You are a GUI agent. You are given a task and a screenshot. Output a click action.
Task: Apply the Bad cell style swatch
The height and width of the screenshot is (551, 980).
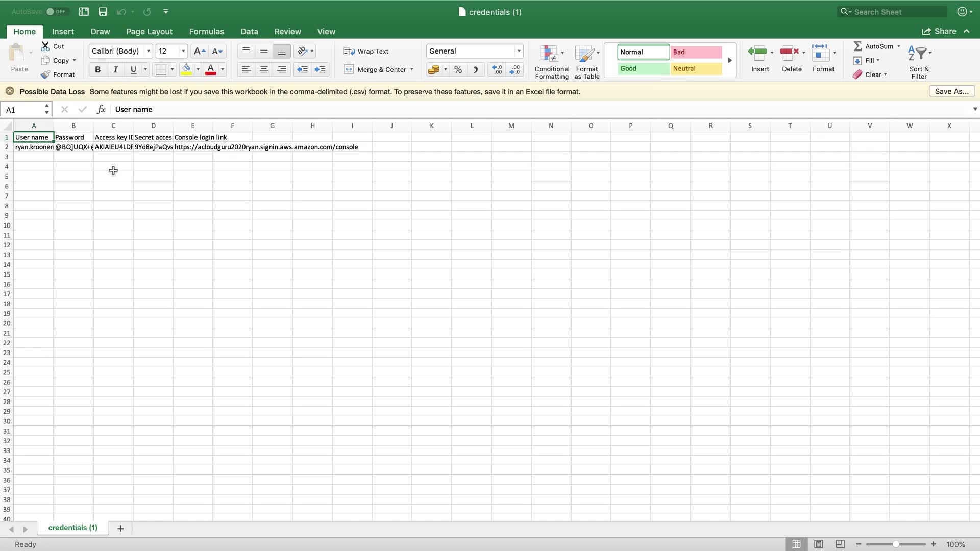(x=696, y=52)
